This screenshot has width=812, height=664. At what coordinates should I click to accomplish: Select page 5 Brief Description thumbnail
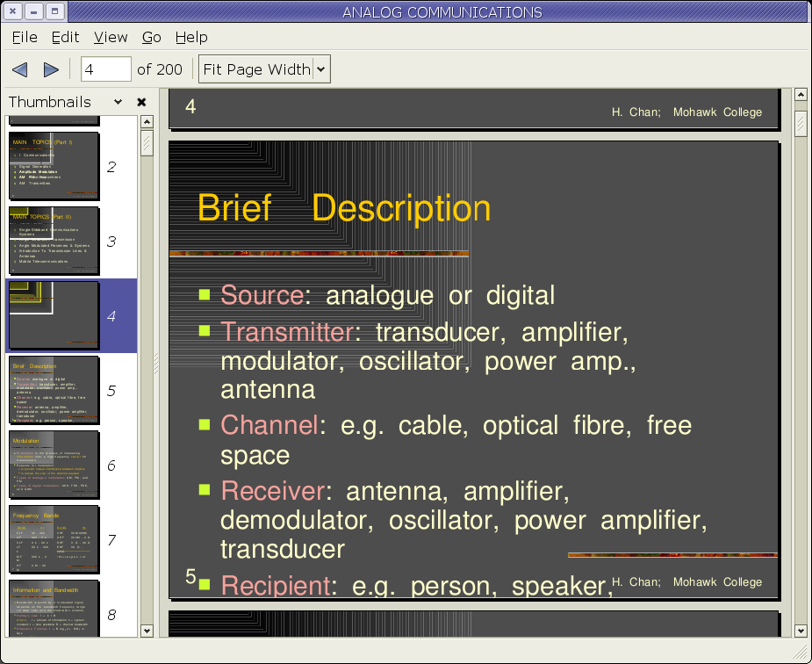(54, 390)
